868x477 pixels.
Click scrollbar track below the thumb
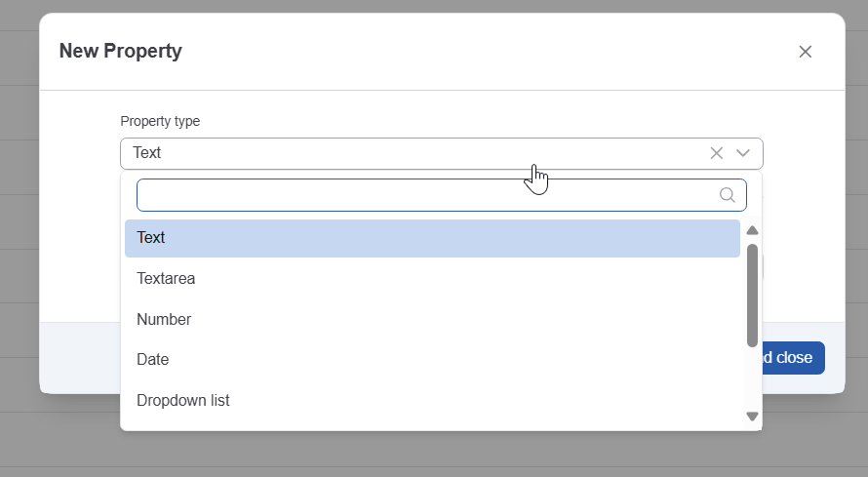click(752, 378)
